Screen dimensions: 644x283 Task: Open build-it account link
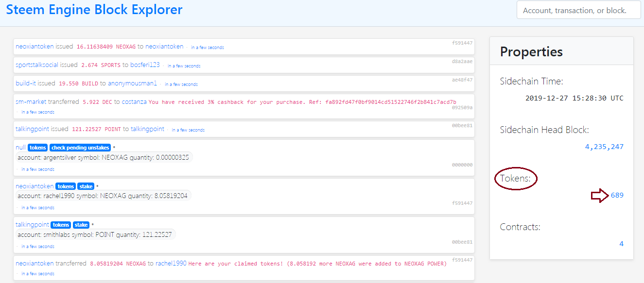point(26,83)
